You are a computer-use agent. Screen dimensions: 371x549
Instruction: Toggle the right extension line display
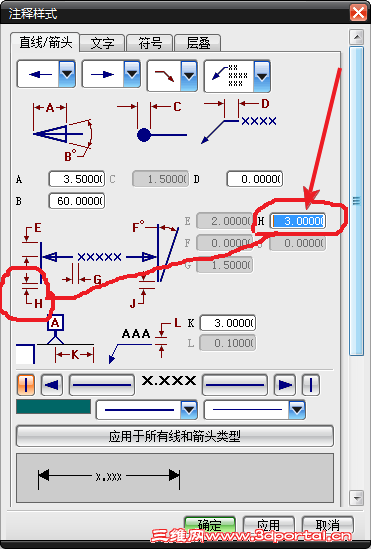(x=311, y=385)
